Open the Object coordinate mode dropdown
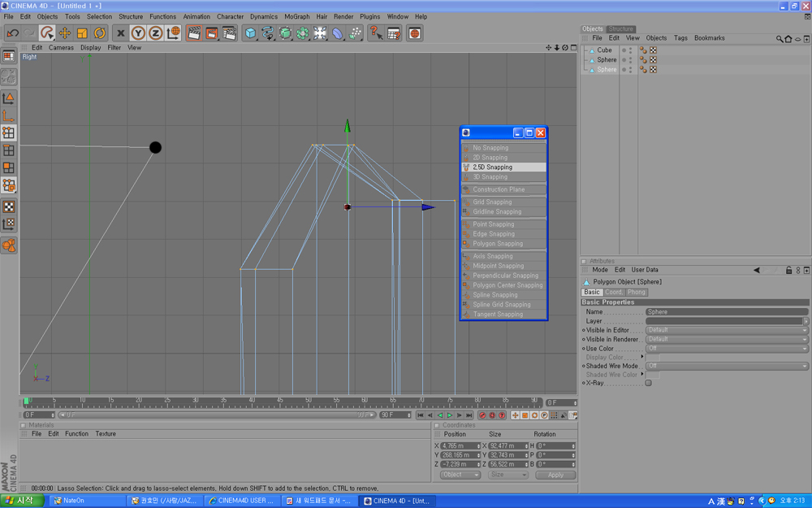Viewport: 812px width, 508px height. pyautogui.click(x=460, y=475)
